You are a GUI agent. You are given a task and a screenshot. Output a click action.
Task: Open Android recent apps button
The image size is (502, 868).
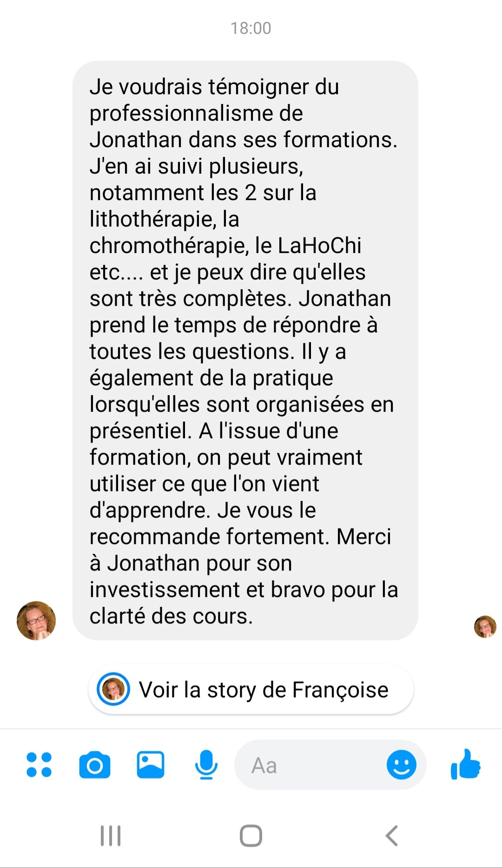point(111,836)
